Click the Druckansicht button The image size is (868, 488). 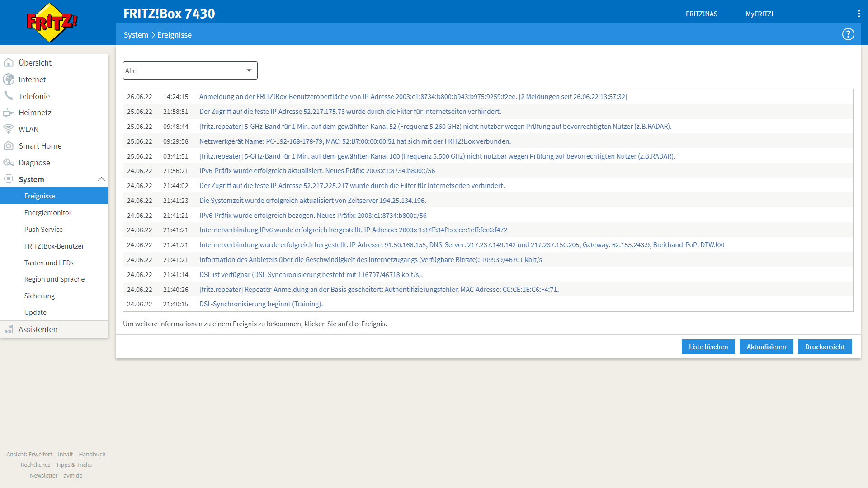pyautogui.click(x=825, y=347)
